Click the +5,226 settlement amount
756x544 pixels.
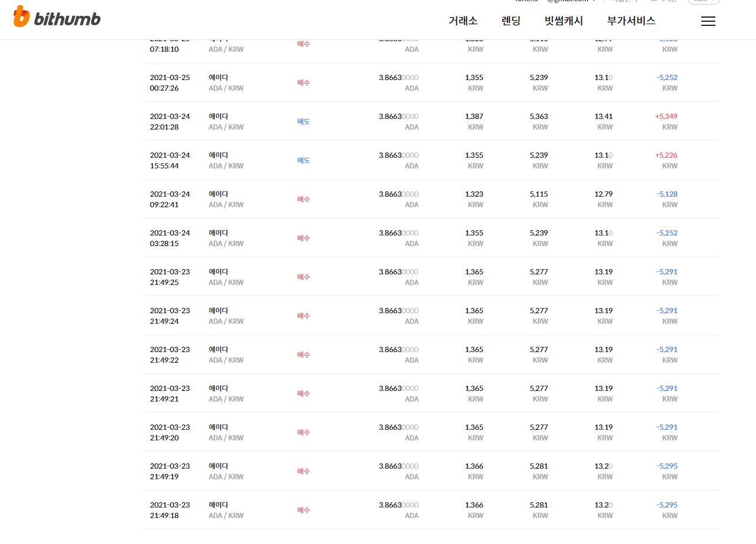click(x=666, y=155)
